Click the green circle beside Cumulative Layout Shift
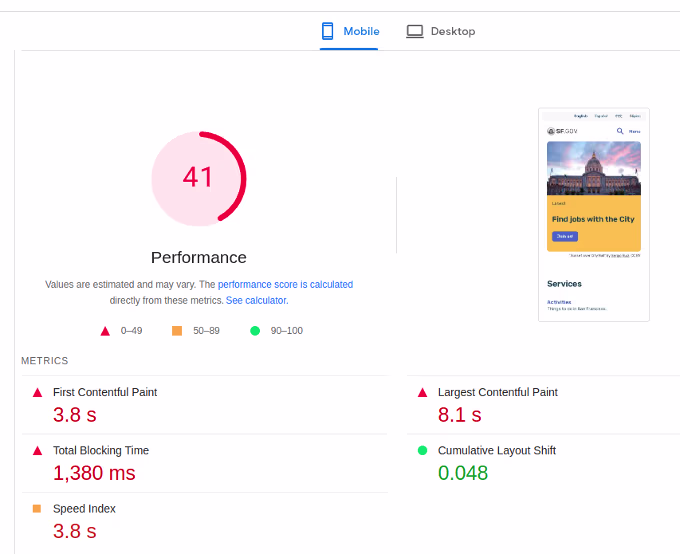Viewport: 680px width, 554px height. (x=422, y=450)
